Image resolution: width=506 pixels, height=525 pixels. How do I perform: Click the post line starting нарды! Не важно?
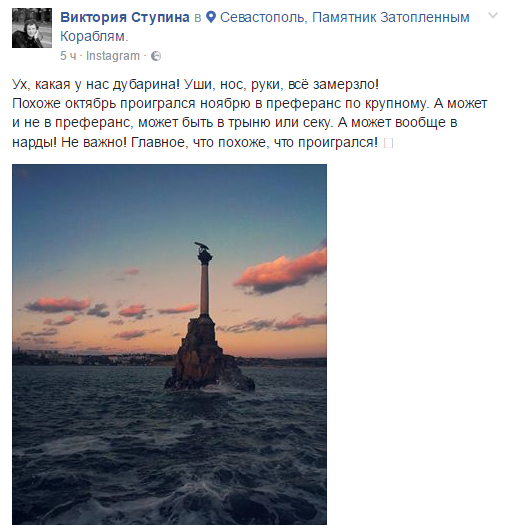pos(195,143)
